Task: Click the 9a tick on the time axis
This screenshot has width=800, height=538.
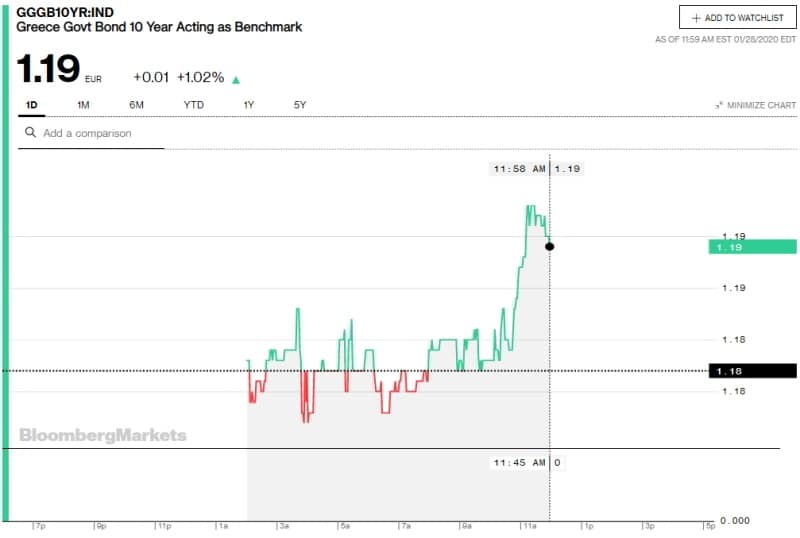Action: coord(466,526)
